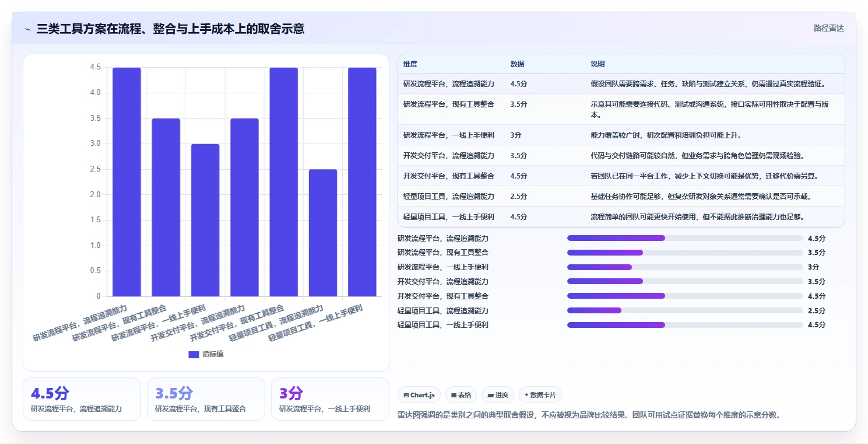Screen dimensions: 868x444
Task: Click progress label 开发交付平台，现有工具整合
Action: tap(443, 296)
